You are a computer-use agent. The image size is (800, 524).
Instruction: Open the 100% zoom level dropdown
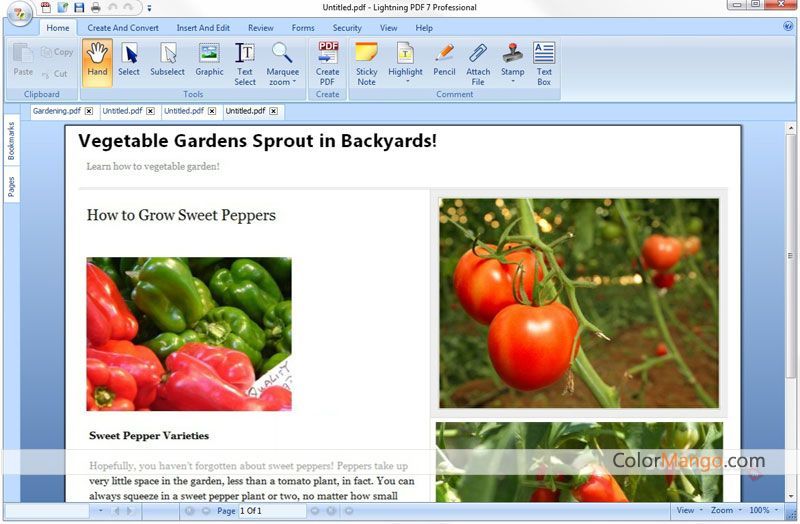click(x=763, y=510)
